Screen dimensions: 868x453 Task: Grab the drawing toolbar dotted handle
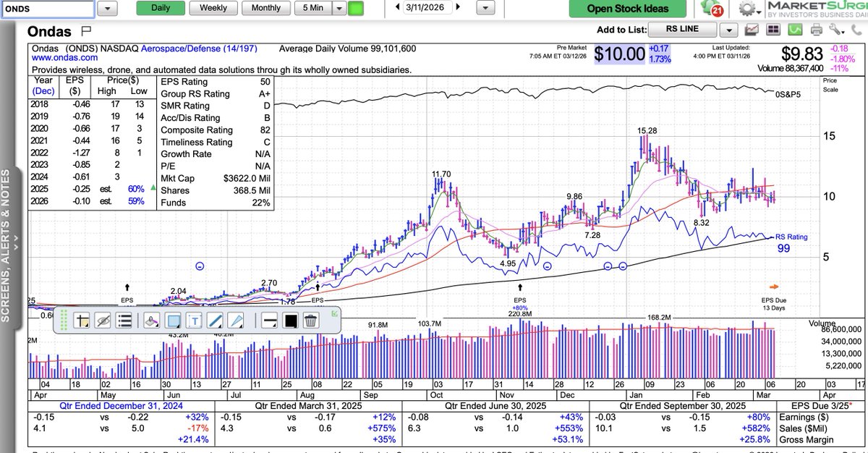(64, 320)
